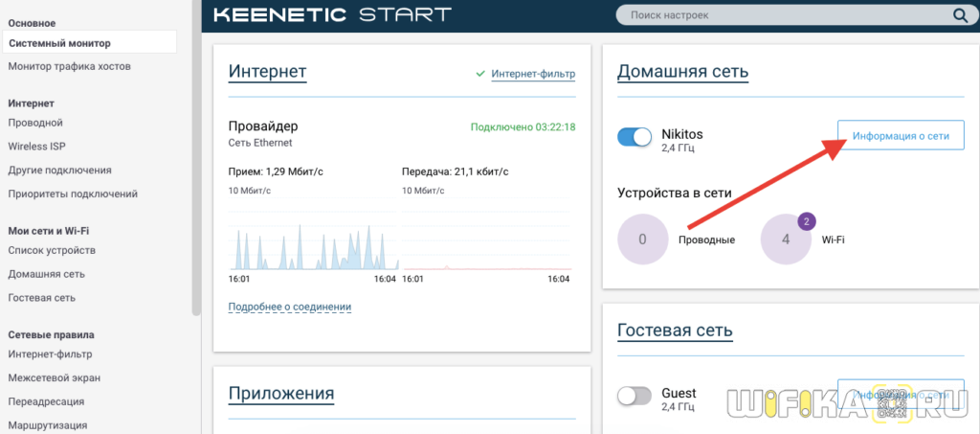Click the wired devices count circle
The image size is (980, 434).
click(x=642, y=240)
